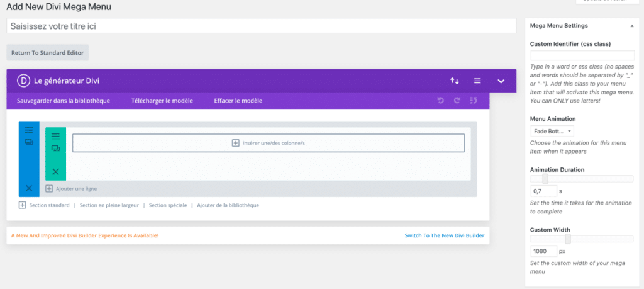The image size is (644, 289).
Task: Delete the green row with X icon
Action: 55,171
